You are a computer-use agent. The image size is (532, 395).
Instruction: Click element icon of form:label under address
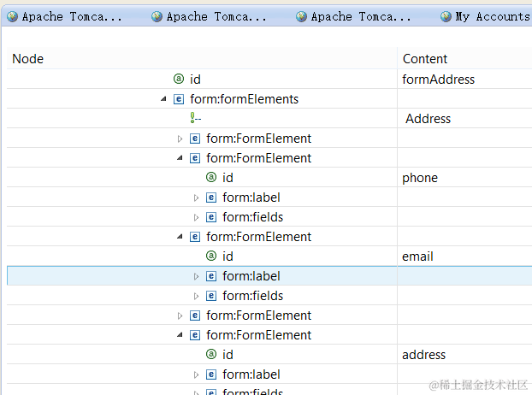click(211, 374)
